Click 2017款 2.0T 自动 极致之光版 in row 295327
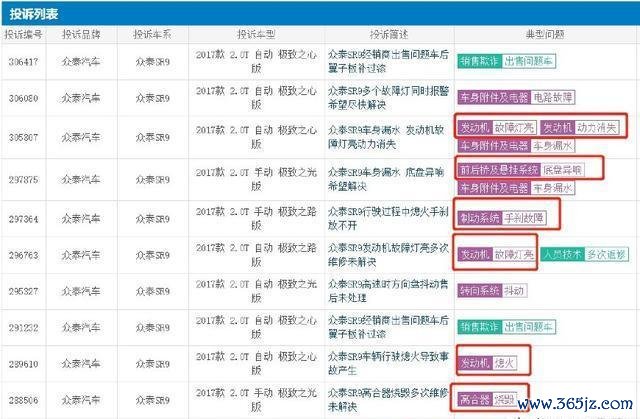The width and height of the screenshot is (640, 419). click(256, 291)
